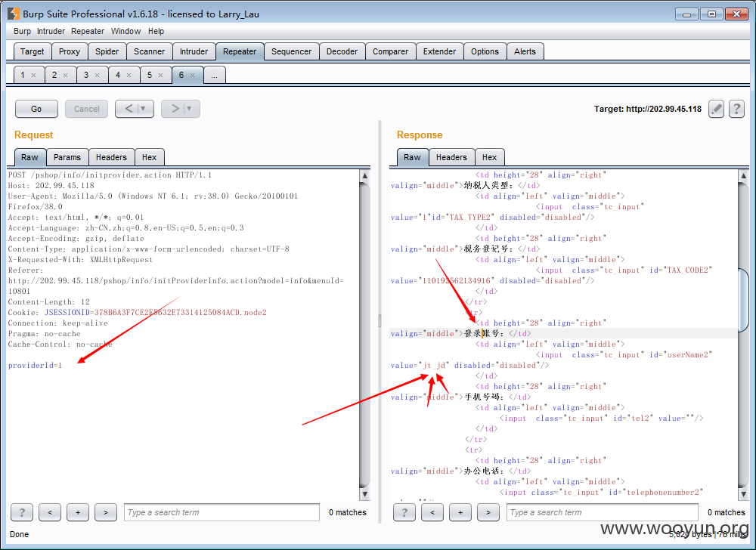
Task: Show response Hex tab
Action: pyautogui.click(x=489, y=157)
